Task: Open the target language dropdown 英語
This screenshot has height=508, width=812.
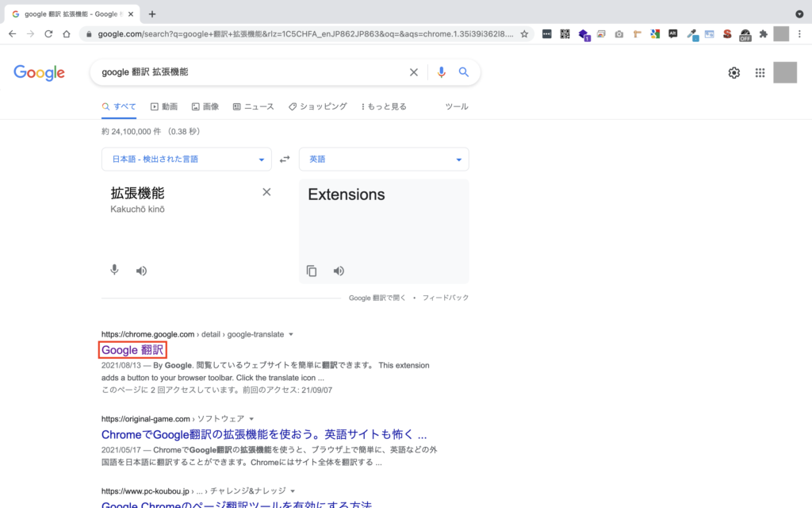Action: [384, 159]
